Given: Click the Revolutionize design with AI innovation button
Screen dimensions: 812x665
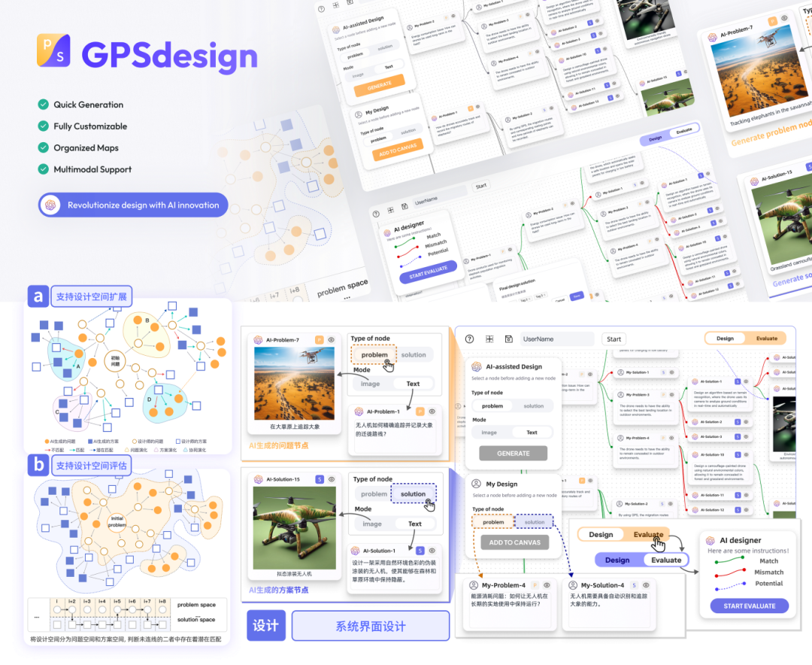Looking at the screenshot, I should click(133, 205).
